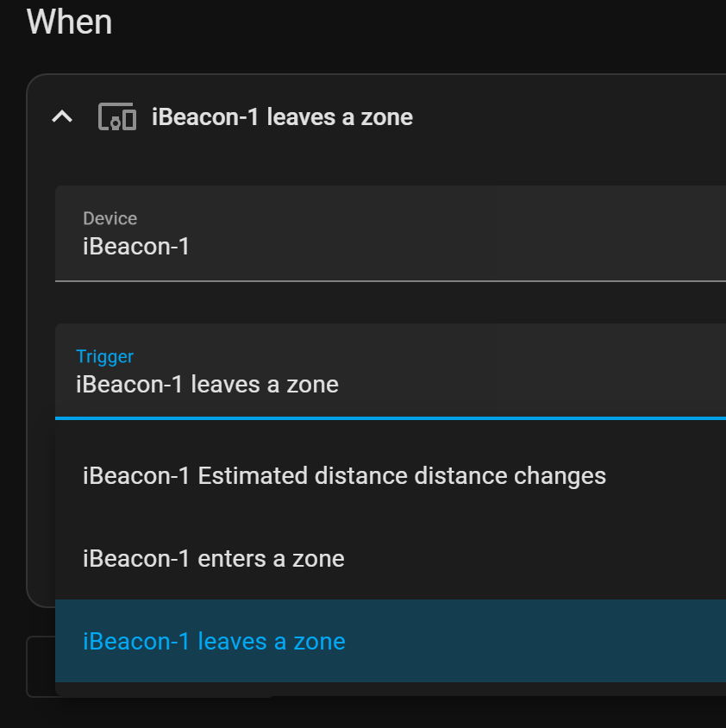
Task: Select "Estimated distance distance changes" trigger option
Action: point(344,475)
